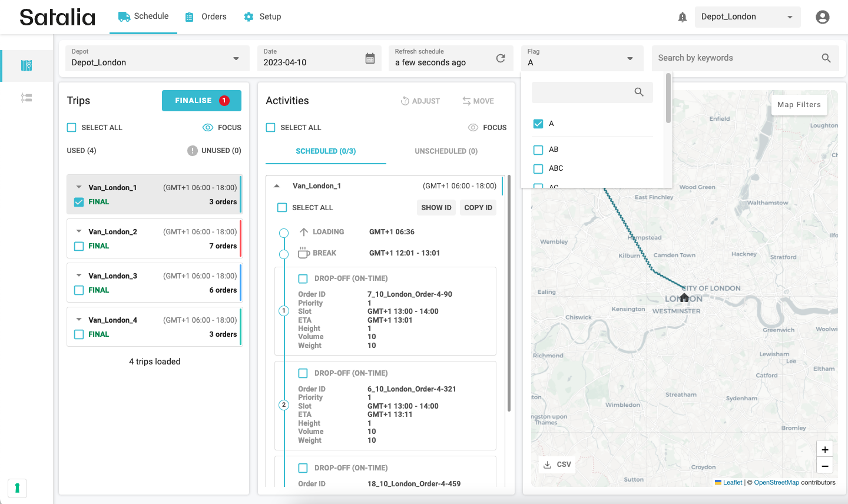Open the user account profile icon
This screenshot has height=504, width=848.
822,17
